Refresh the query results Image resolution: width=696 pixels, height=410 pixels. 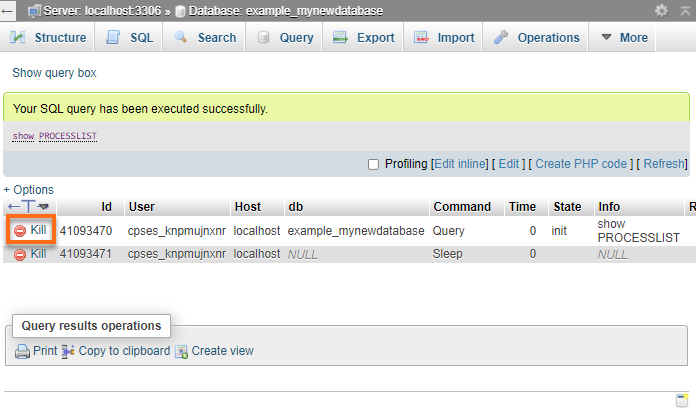click(664, 164)
